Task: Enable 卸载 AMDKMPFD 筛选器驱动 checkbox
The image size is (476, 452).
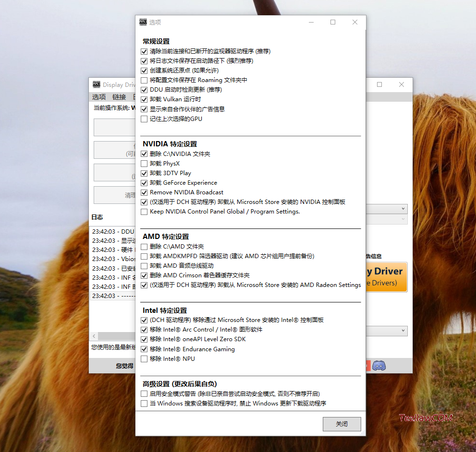Action: (144, 257)
